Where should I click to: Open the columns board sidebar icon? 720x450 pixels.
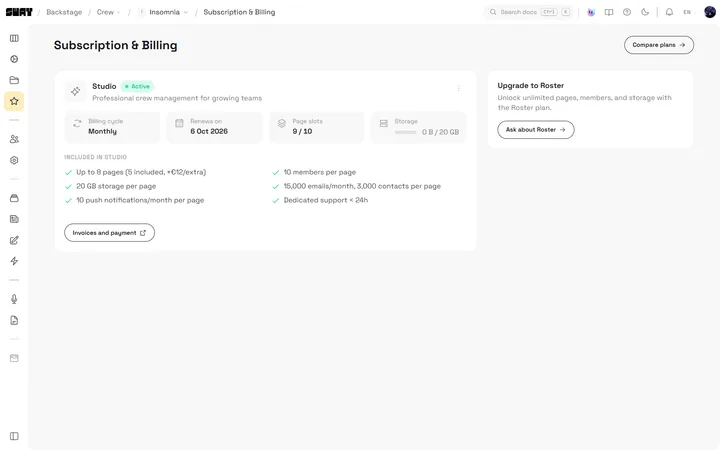coord(14,38)
